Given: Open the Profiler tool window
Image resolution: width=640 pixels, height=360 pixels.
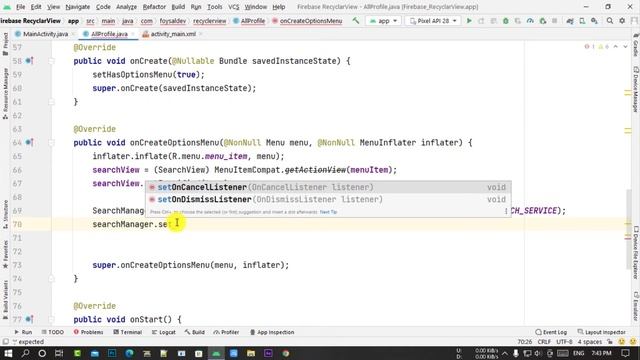Looking at the screenshot, I should coord(226,332).
